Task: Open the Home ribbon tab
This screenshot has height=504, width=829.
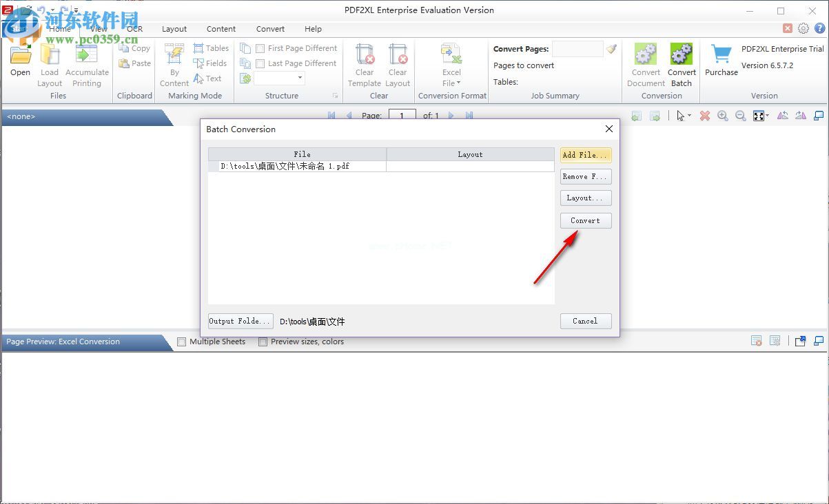Action: tap(60, 29)
